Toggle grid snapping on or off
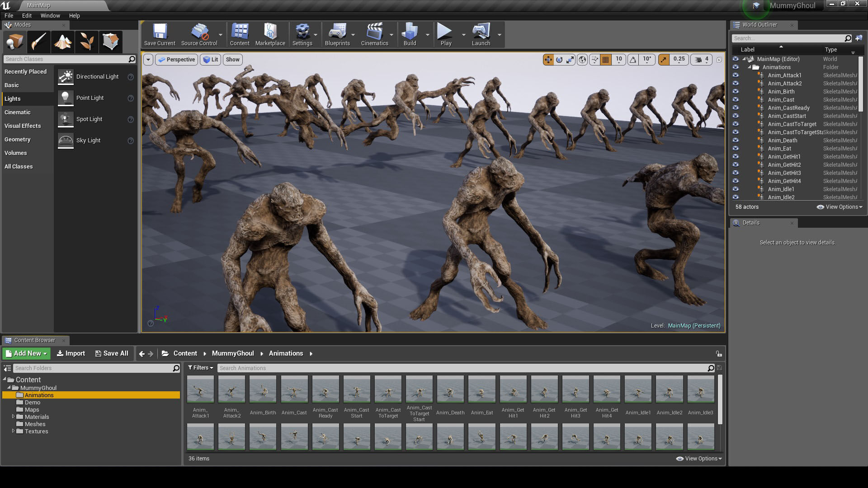The height and width of the screenshot is (488, 868). [606, 60]
